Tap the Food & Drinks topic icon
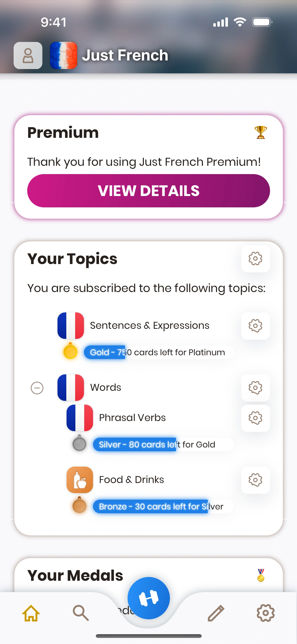297x644 pixels. (x=80, y=480)
